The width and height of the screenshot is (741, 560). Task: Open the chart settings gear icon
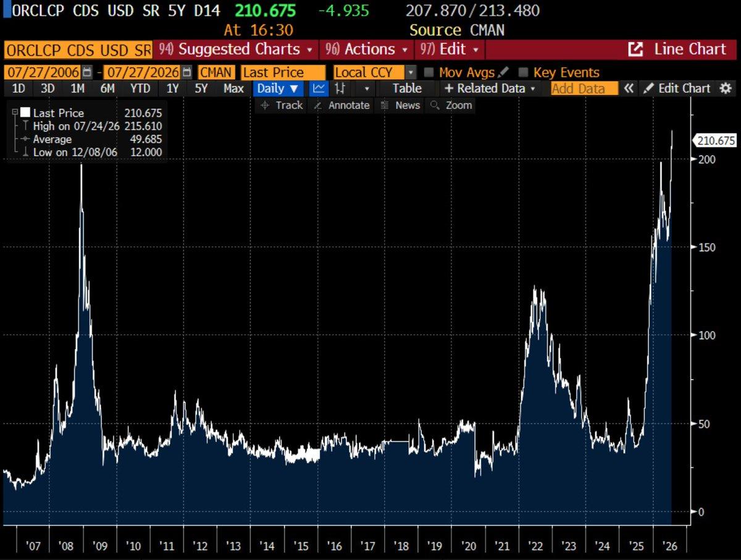(x=726, y=88)
